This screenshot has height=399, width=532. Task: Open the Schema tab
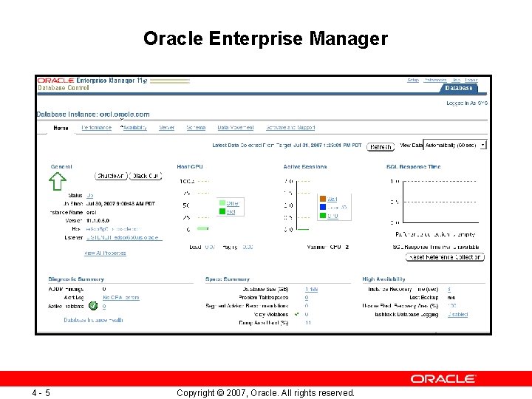196,128
